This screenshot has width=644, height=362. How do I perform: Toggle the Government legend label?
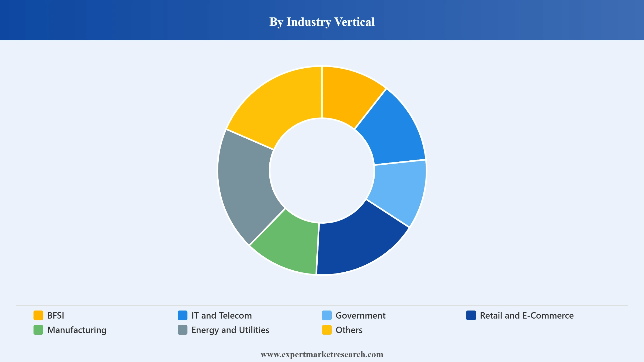[x=360, y=316]
